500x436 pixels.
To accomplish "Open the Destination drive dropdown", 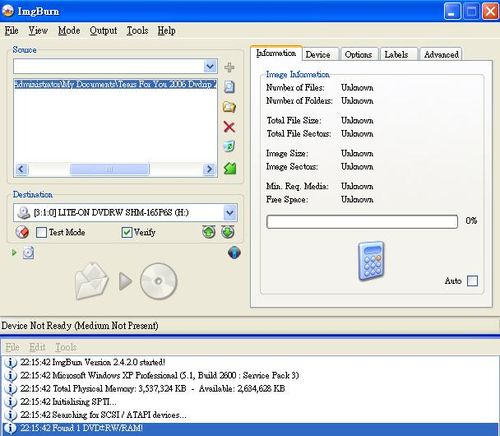I will pyautogui.click(x=230, y=213).
